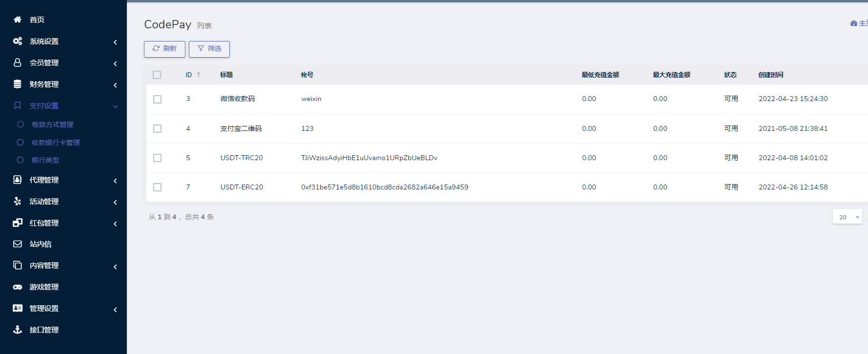Click the envelope icon for site messages
Image resolution: width=868 pixels, height=354 pixels.
[18, 244]
